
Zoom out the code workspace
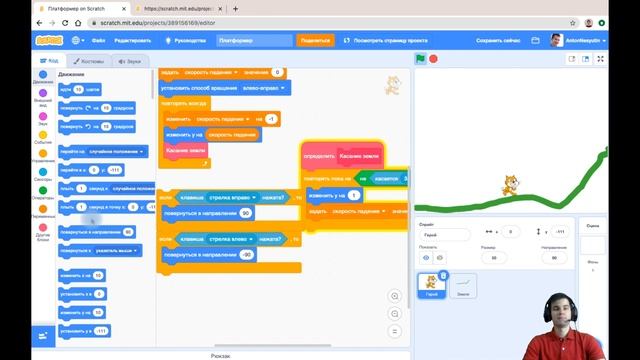395,314
